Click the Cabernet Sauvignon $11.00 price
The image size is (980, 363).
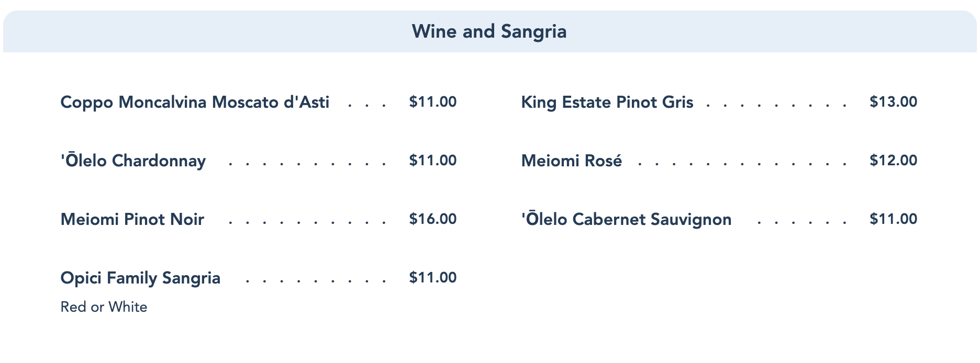tap(893, 219)
